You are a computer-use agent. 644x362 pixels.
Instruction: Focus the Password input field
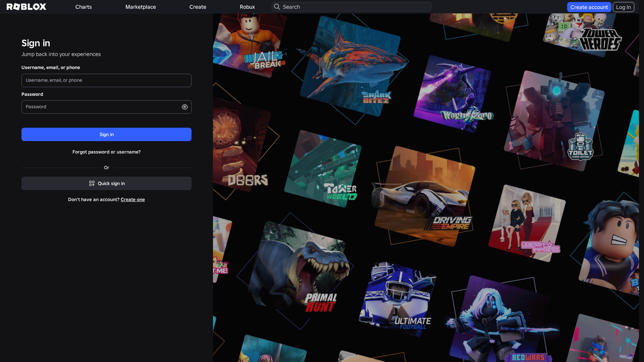[x=106, y=107]
